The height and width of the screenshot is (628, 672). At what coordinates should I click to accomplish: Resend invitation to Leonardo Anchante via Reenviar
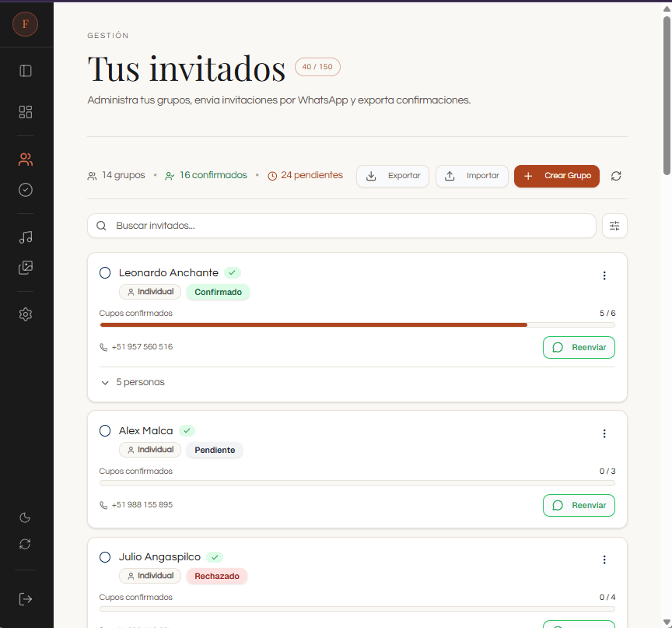[579, 347]
